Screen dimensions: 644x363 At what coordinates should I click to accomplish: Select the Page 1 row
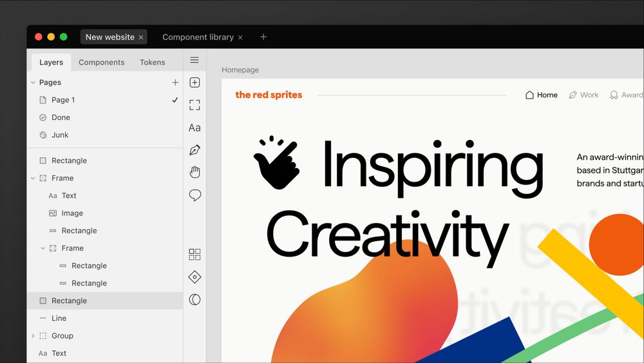coord(105,100)
